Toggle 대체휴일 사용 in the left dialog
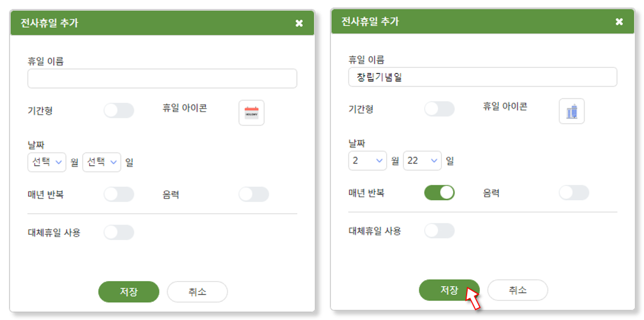 [x=119, y=232]
